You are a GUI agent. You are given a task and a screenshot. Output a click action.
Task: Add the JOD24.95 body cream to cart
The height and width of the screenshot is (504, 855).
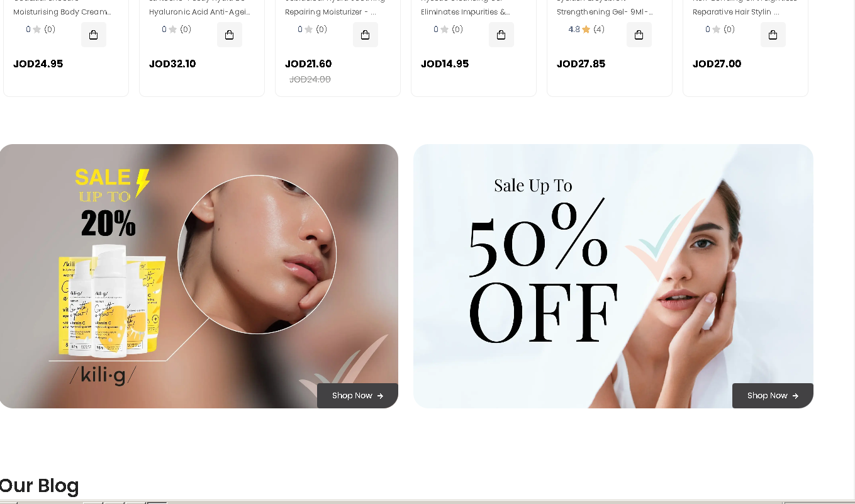click(x=94, y=35)
